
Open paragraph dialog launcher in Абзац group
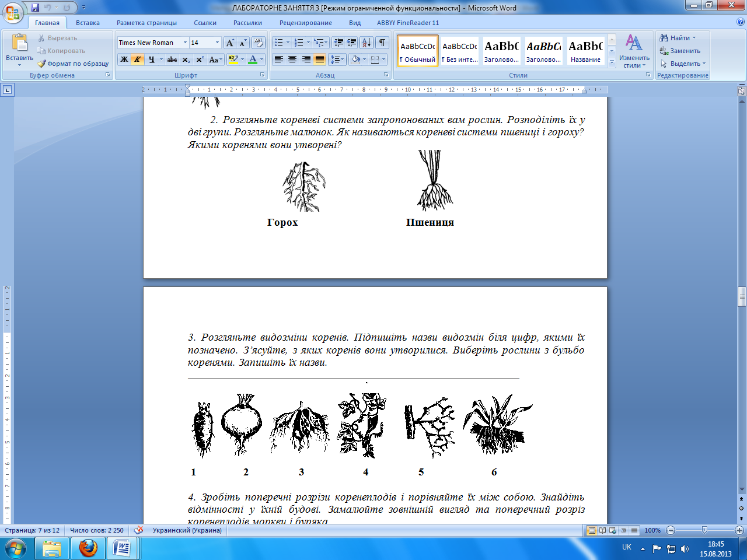386,75
